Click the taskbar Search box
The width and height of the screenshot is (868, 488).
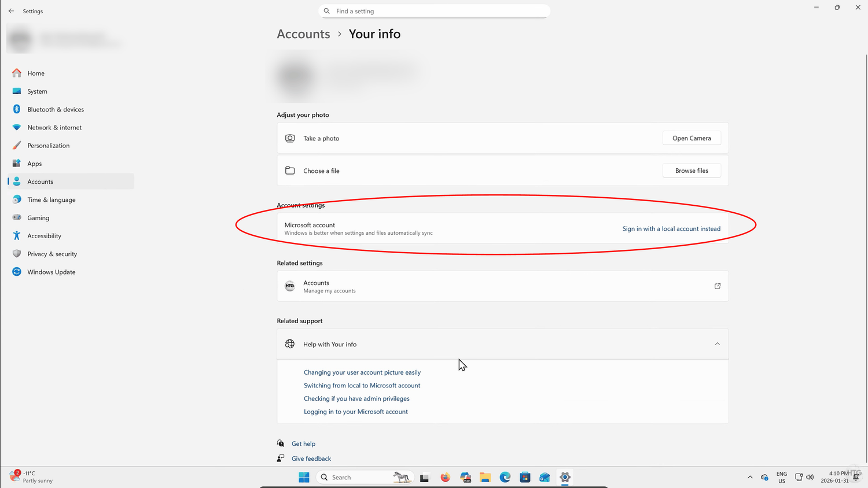(x=365, y=477)
